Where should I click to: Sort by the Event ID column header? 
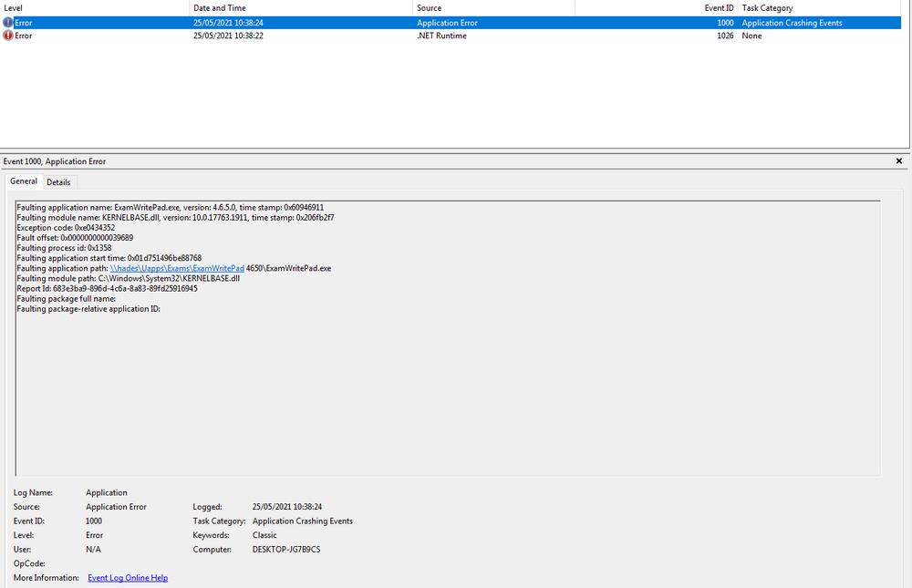(x=656, y=8)
